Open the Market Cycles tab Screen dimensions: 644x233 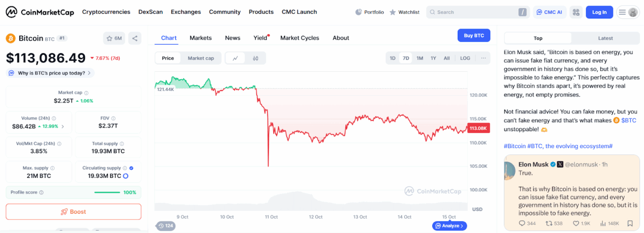tap(299, 38)
